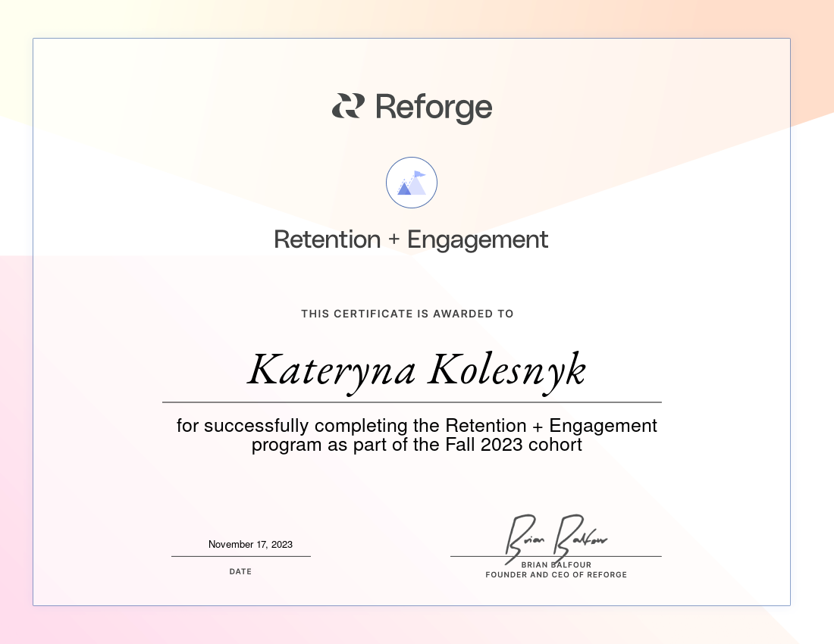Select the mountain flag badge icon
The image size is (834, 644).
pyautogui.click(x=412, y=183)
